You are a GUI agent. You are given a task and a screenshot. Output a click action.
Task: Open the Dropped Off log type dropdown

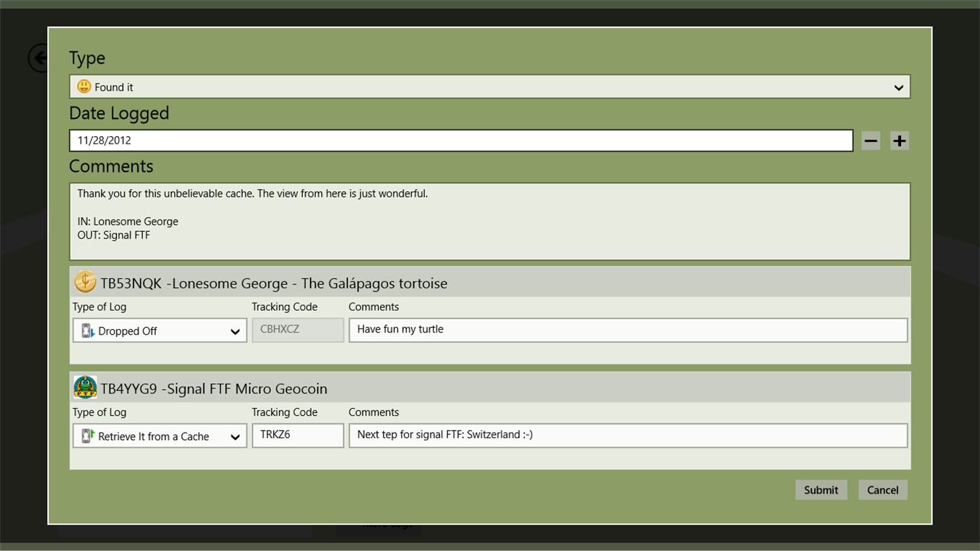(160, 331)
